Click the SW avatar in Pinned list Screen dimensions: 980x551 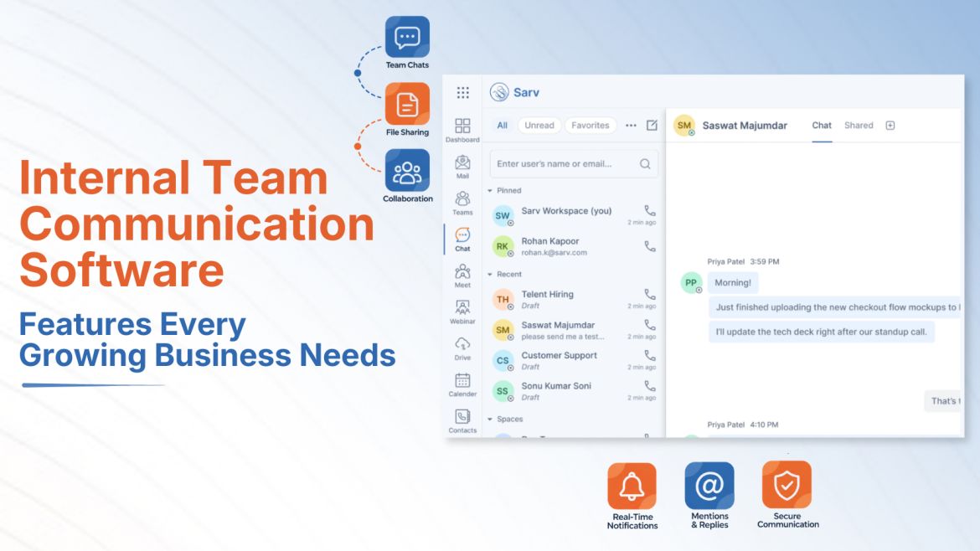point(503,215)
